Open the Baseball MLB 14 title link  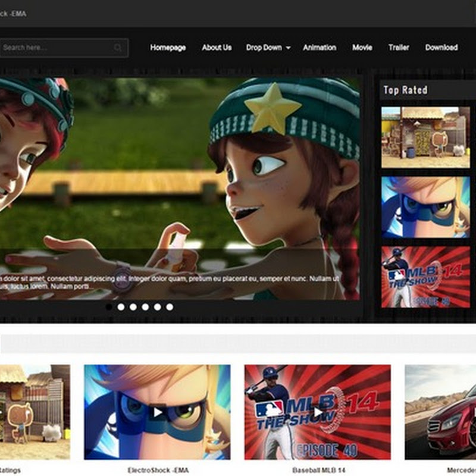(x=318, y=470)
